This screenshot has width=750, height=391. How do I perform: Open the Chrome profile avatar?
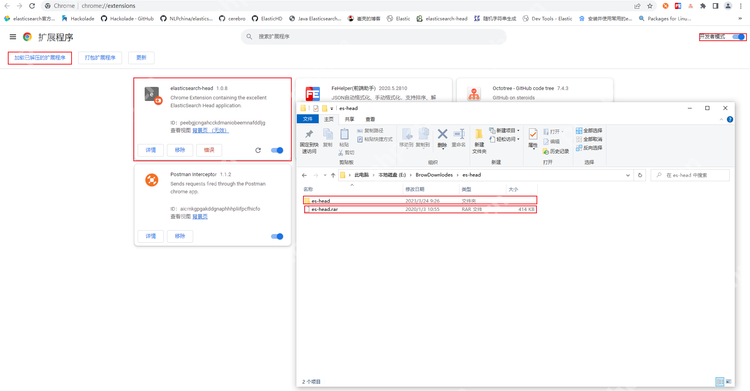(728, 6)
